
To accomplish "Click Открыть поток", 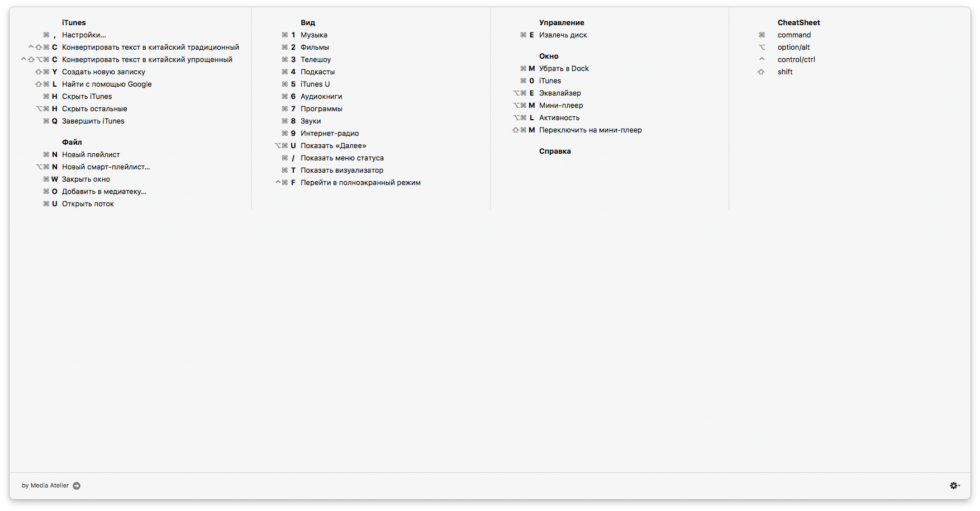I will [88, 204].
